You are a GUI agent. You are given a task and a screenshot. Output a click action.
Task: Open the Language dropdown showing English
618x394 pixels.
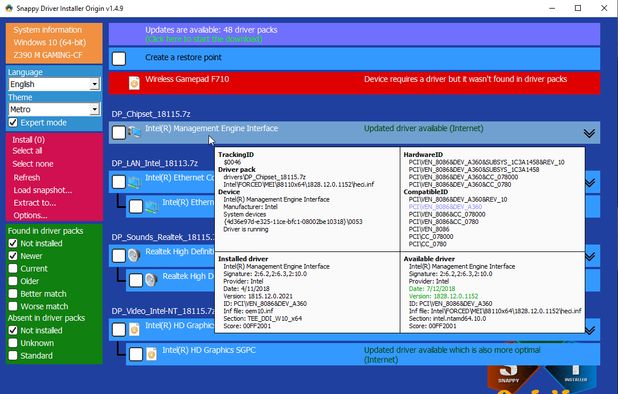click(x=54, y=84)
